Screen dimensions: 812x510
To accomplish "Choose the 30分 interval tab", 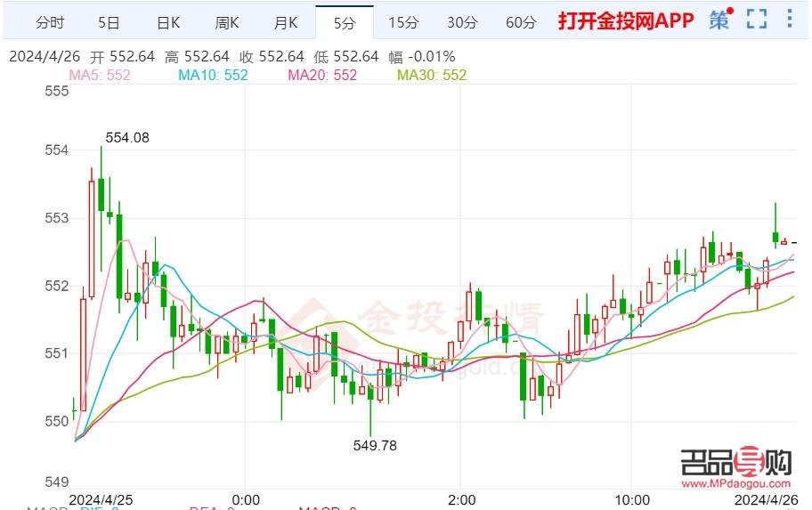I will (x=462, y=23).
